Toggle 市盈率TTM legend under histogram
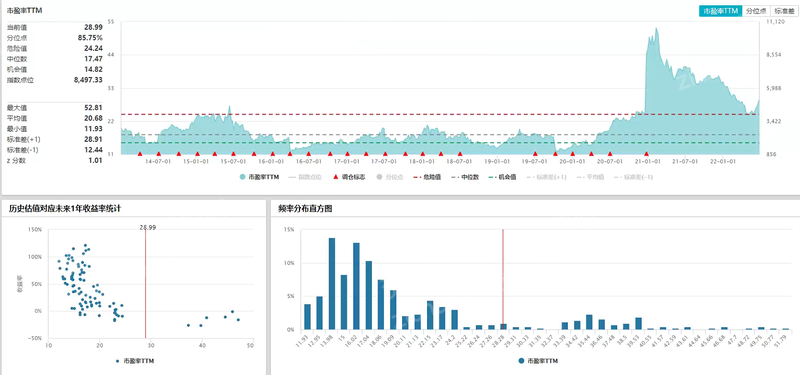This screenshot has width=800, height=375. coord(538,361)
